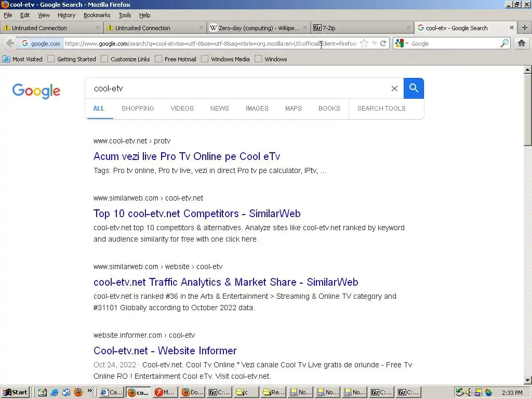
Task: Click the Safely Remove Hardware tray icon
Action: click(x=459, y=392)
